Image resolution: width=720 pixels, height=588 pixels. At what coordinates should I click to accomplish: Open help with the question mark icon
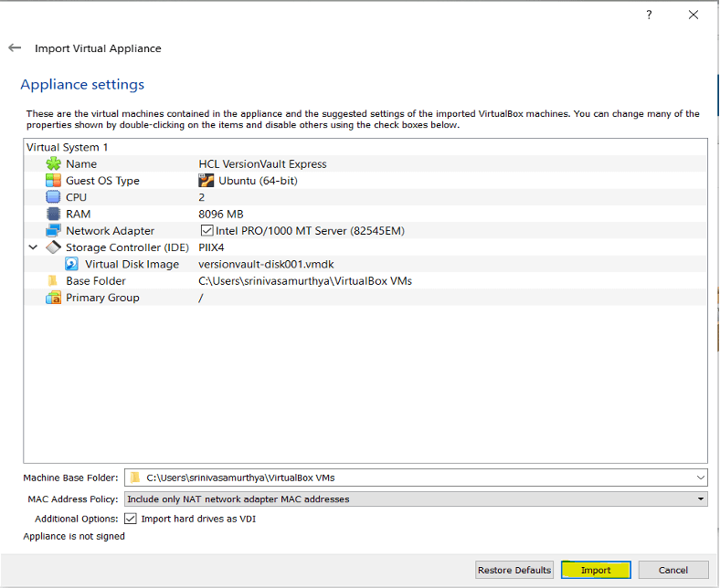[x=649, y=15]
